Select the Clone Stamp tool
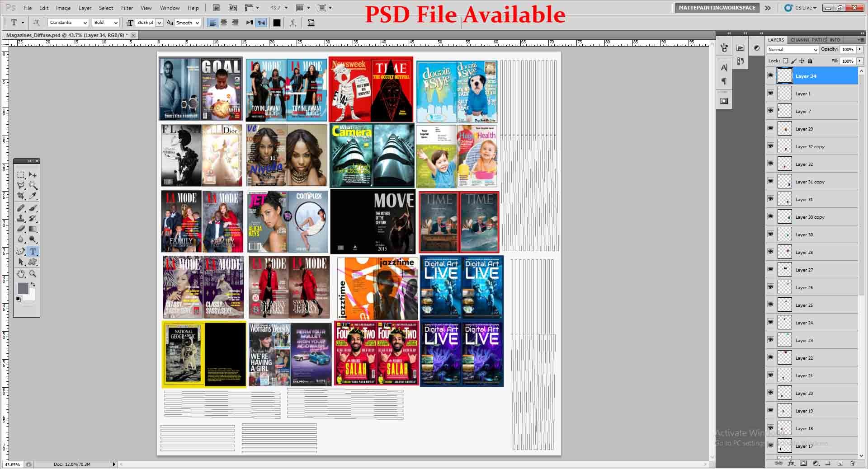This screenshot has width=868, height=469. coord(21,218)
